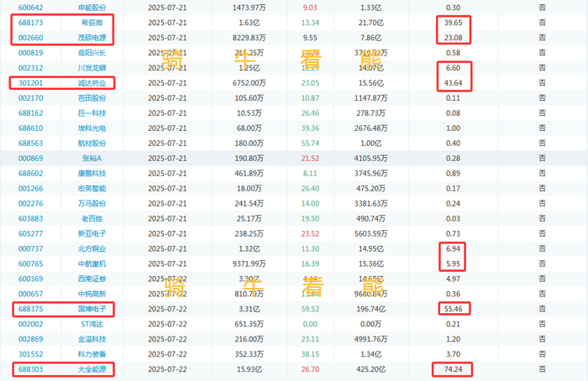Open stock code 605277 link
The width and height of the screenshot is (588, 381).
point(31,234)
